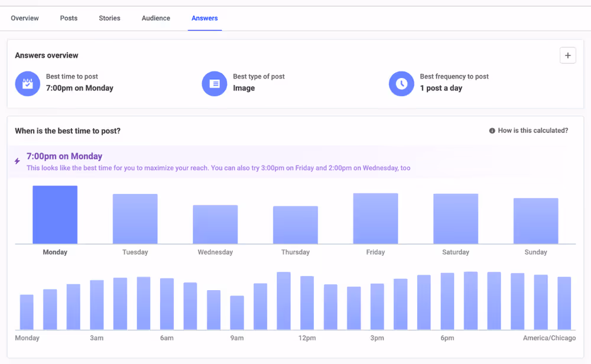Select the Answers tab
The width and height of the screenshot is (591, 364).
[204, 18]
